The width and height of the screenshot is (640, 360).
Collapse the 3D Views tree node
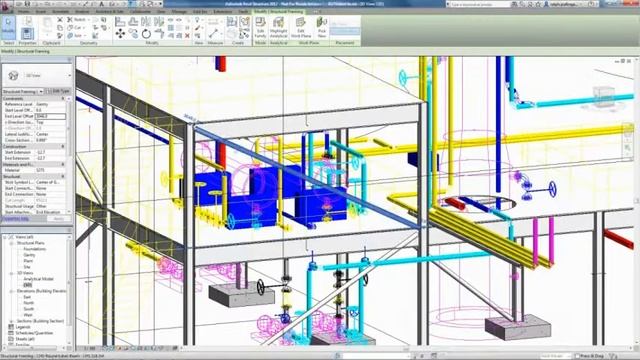12,273
